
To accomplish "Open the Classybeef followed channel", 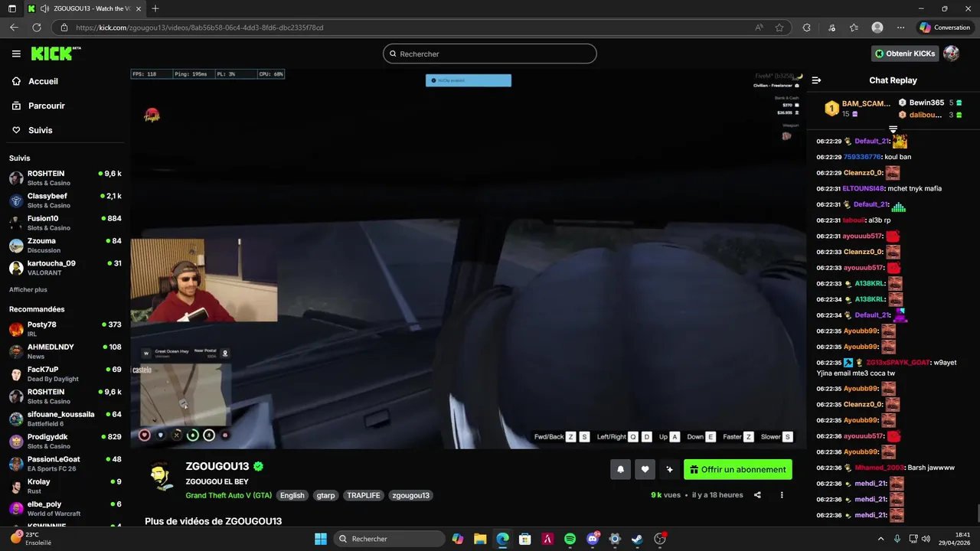I will tap(64, 201).
